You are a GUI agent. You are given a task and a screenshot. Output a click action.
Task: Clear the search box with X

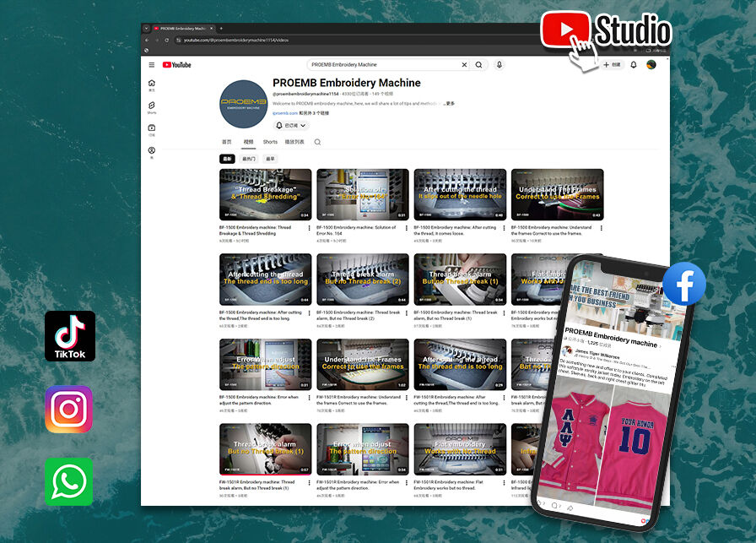click(464, 65)
